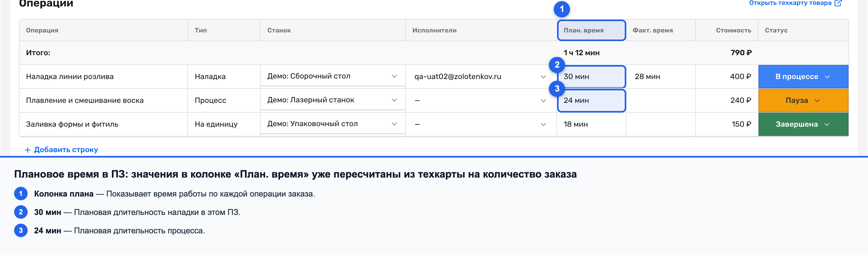The image size is (868, 255).
Task: Click the blue numbered marker 2 on 30 мин cell
Action: pyautogui.click(x=557, y=65)
